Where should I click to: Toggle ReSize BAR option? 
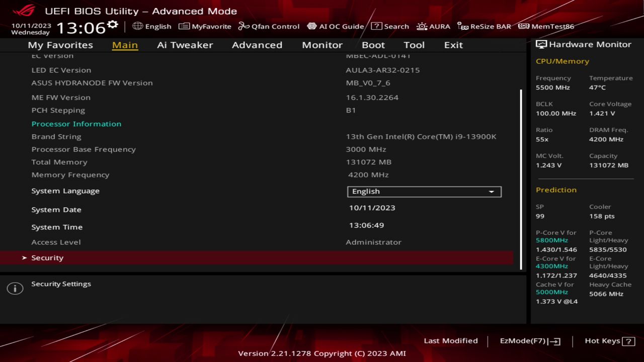point(484,26)
